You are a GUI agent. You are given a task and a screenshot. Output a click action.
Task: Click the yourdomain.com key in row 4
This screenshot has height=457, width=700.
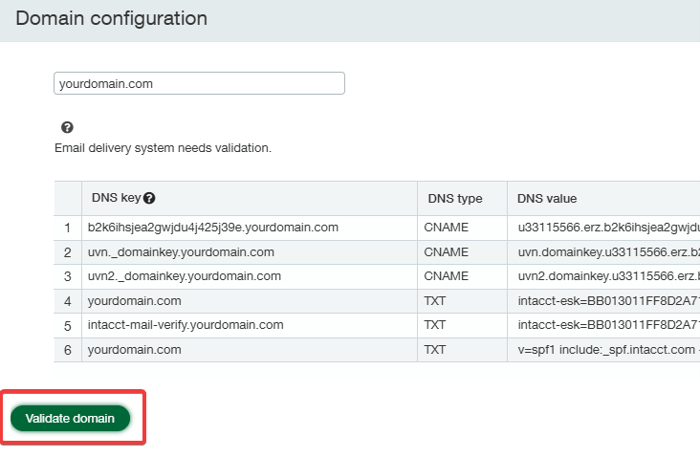pyautogui.click(x=136, y=301)
